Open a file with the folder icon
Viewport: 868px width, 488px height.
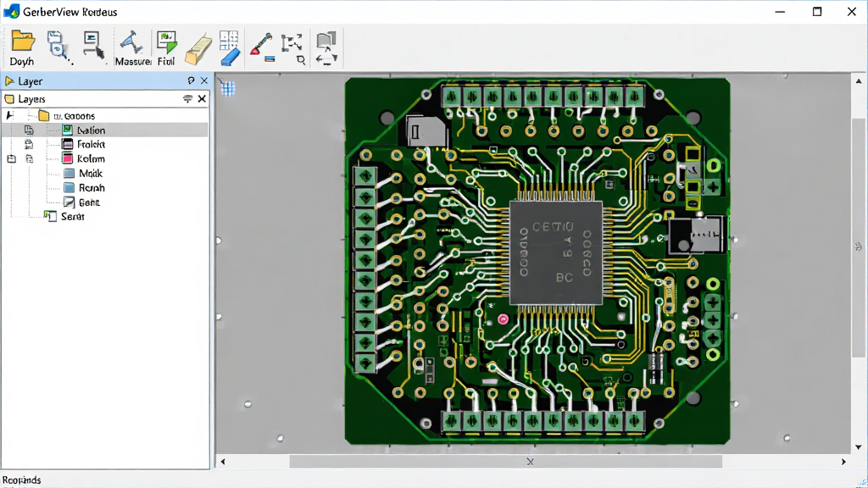point(22,47)
